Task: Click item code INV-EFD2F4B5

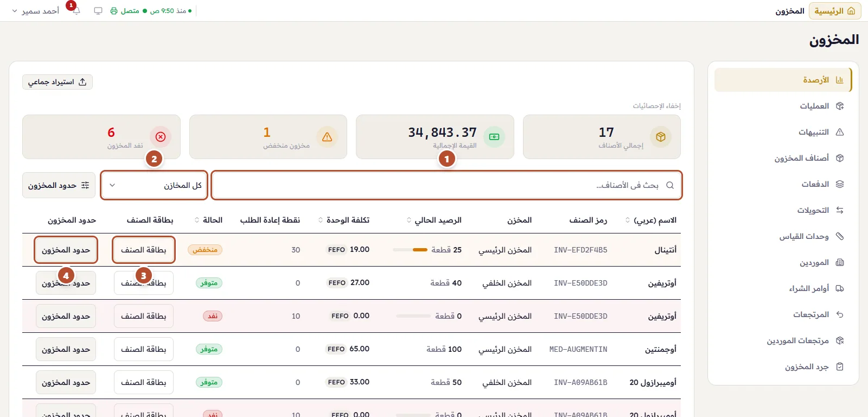Action: [580, 250]
